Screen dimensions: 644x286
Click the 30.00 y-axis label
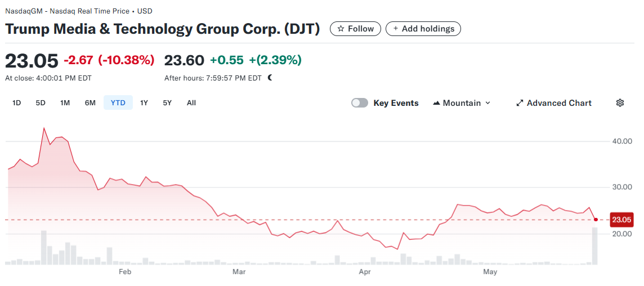pos(622,187)
